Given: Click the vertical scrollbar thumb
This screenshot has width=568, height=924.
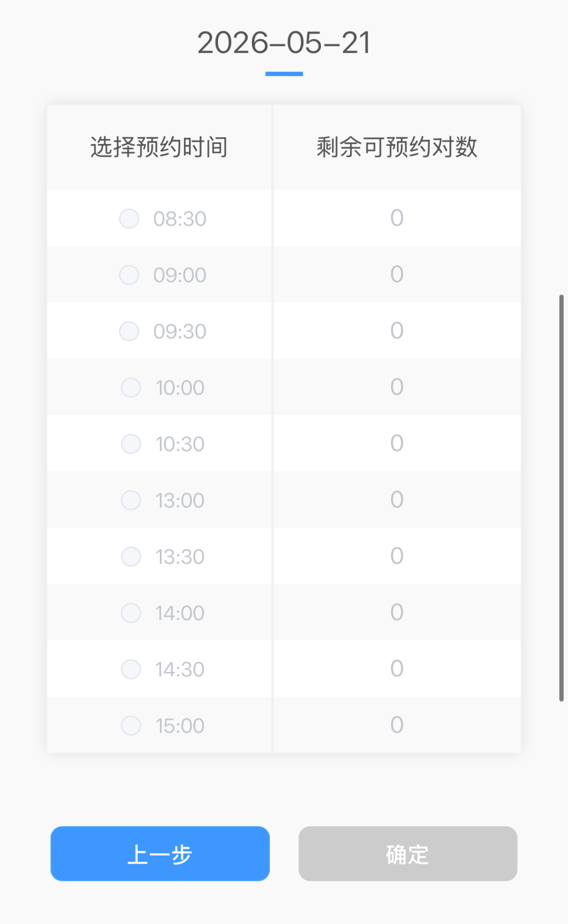Looking at the screenshot, I should tap(561, 498).
